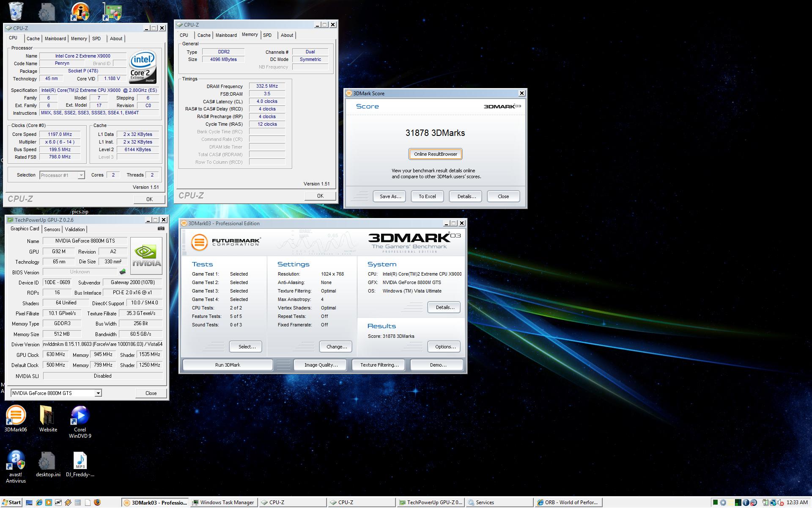Viewport: 812px width, 508px height.
Task: Open the DJ_Freddy MP3 file icon
Action: coord(80,464)
